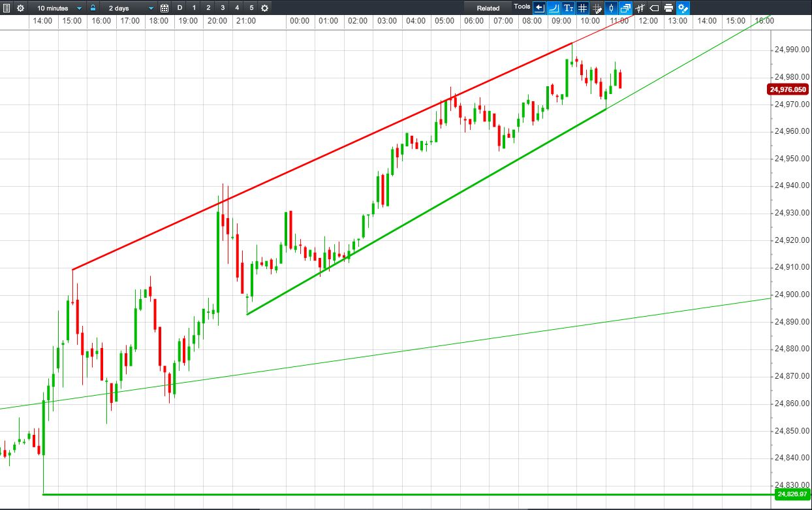Viewport: 812px width, 510px height.
Task: Toggle the chart grid lines icon
Action: [x=582, y=8]
